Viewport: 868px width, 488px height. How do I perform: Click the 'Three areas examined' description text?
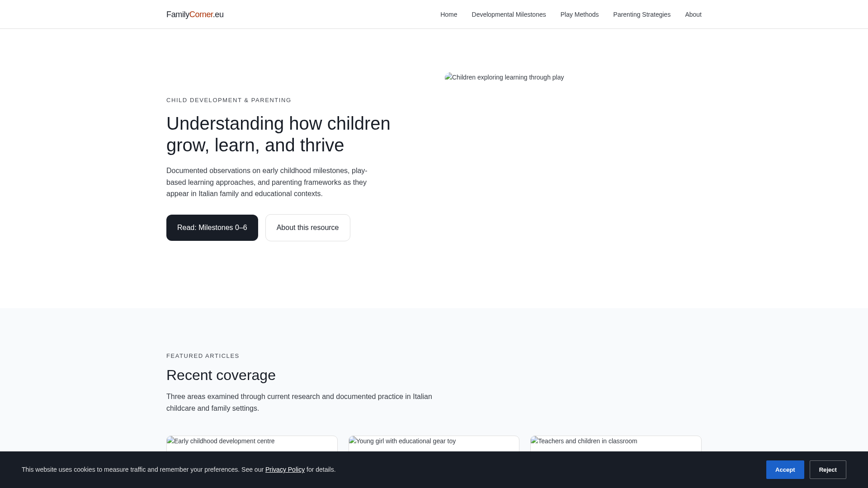click(x=299, y=402)
